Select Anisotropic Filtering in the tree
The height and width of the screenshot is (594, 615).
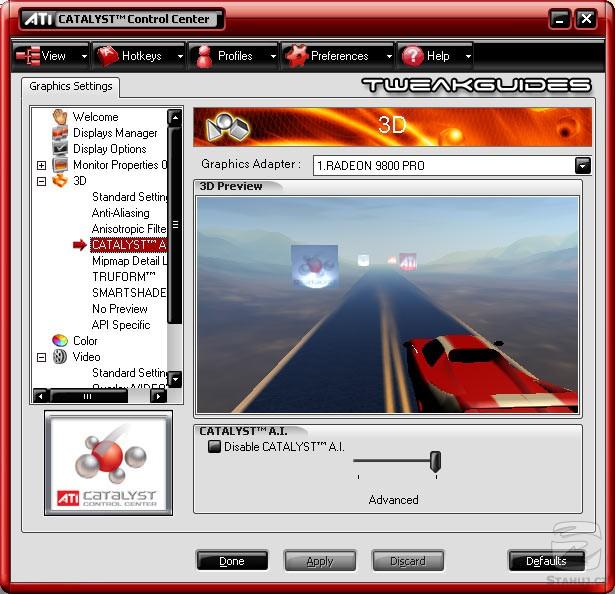click(129, 229)
